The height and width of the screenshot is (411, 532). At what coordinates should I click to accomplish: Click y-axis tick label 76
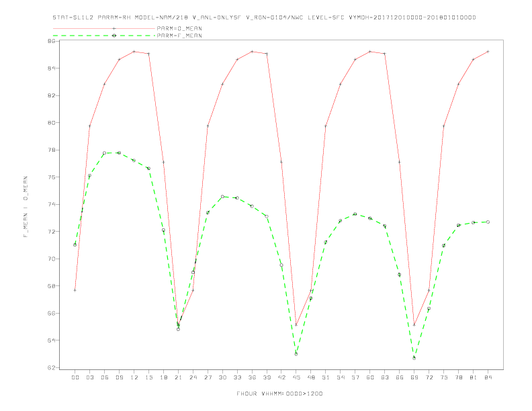click(52, 177)
